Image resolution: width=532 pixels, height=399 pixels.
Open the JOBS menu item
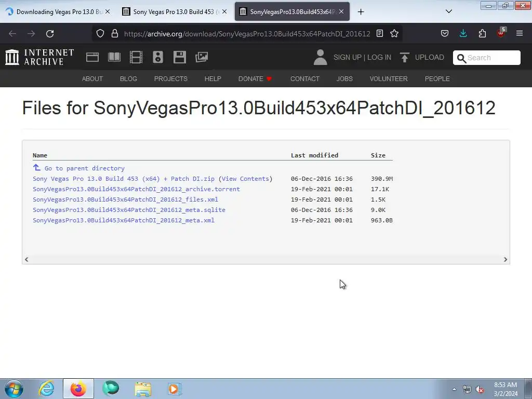(344, 79)
